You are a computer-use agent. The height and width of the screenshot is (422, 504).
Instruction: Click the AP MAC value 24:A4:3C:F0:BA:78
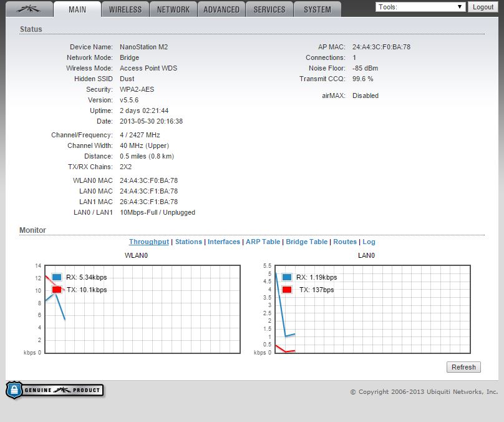click(381, 47)
